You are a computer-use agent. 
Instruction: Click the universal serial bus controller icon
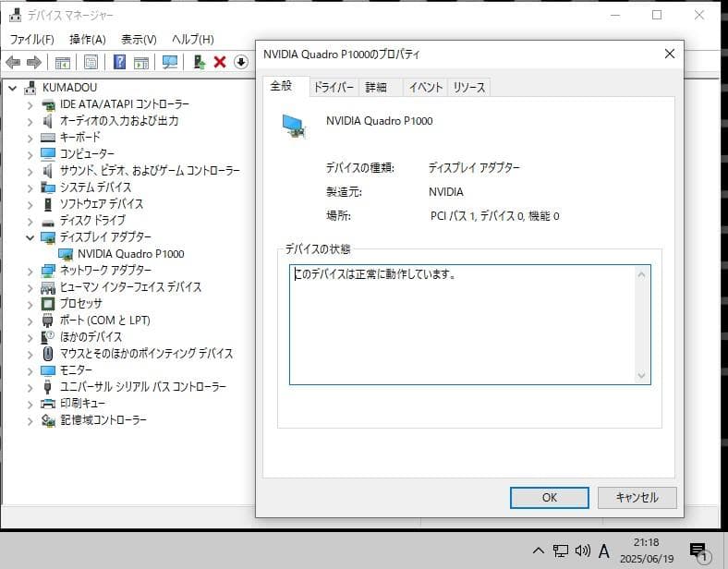tap(47, 387)
